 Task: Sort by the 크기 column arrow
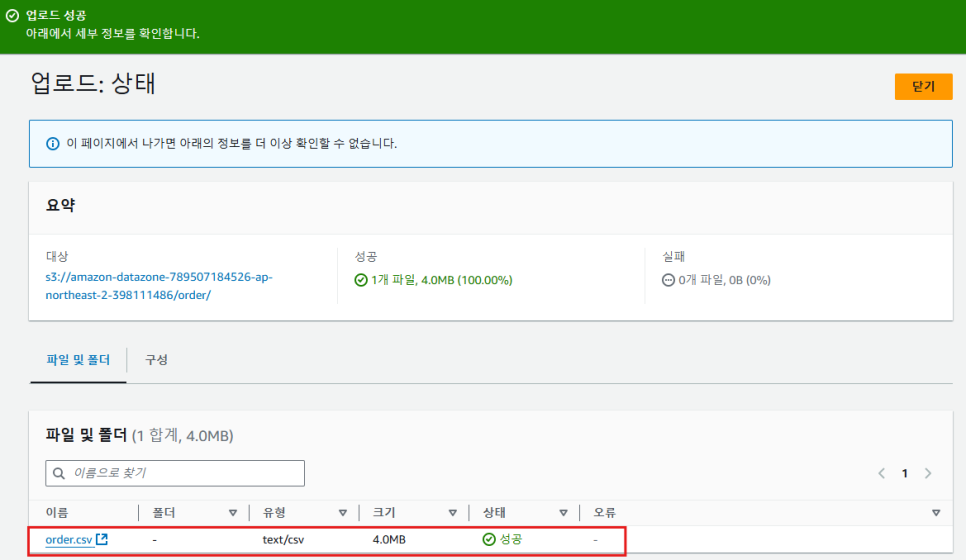pyautogui.click(x=453, y=513)
